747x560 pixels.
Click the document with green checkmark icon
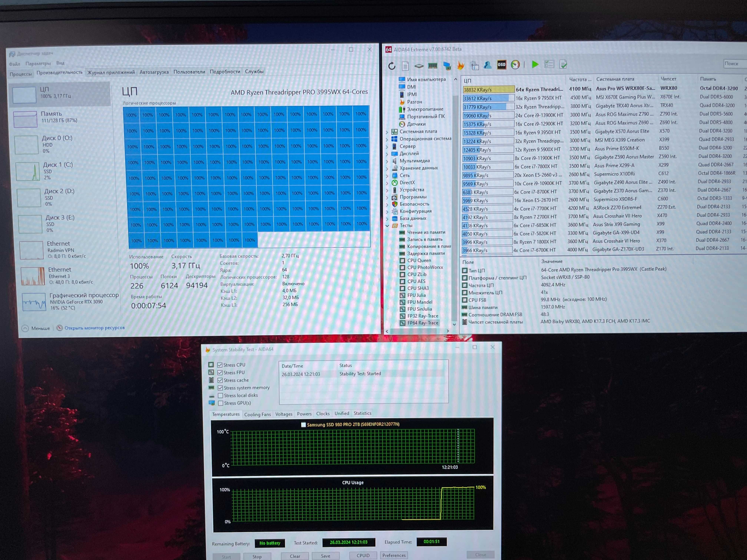[x=563, y=64]
